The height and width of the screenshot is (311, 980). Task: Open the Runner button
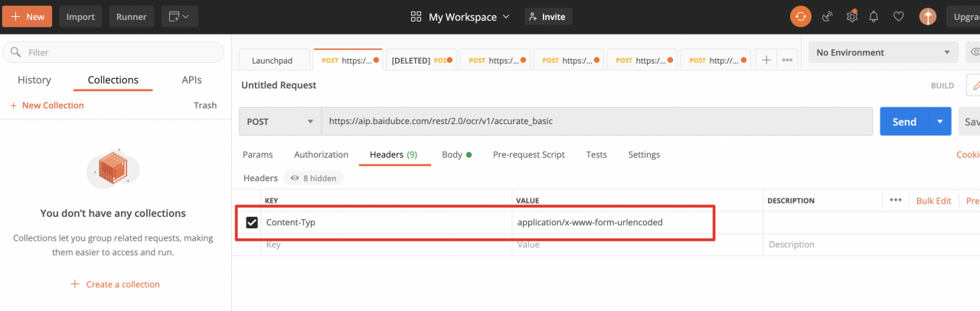point(132,16)
